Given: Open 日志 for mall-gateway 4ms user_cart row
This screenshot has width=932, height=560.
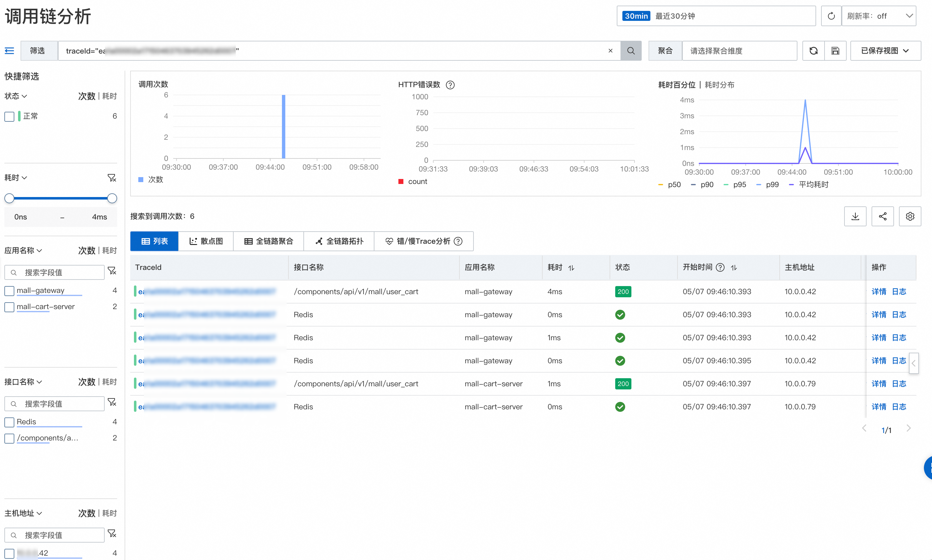Looking at the screenshot, I should click(899, 292).
